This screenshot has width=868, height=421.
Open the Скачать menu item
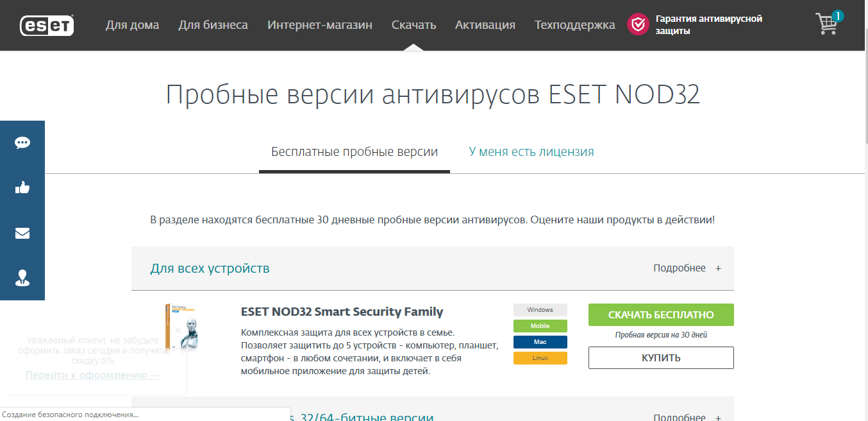[x=414, y=25]
